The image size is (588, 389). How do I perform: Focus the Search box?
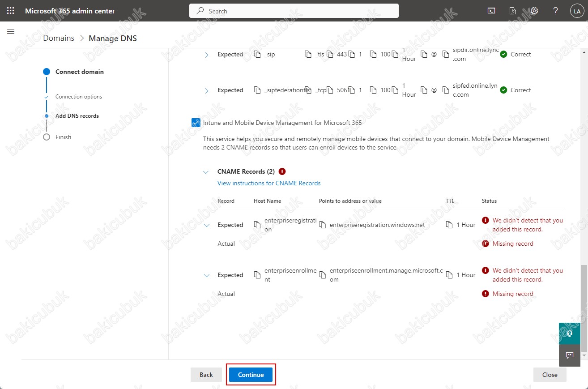(294, 11)
